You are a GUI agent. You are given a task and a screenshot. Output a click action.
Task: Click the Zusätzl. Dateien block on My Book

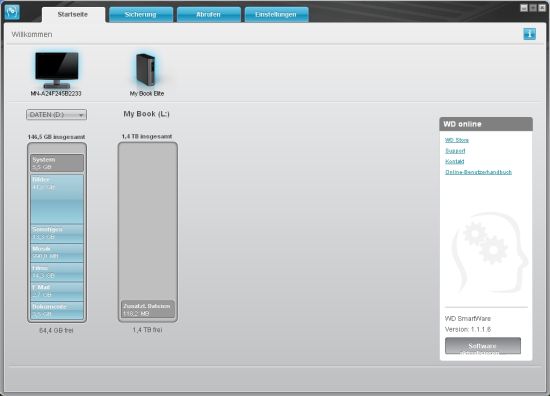[x=148, y=309]
